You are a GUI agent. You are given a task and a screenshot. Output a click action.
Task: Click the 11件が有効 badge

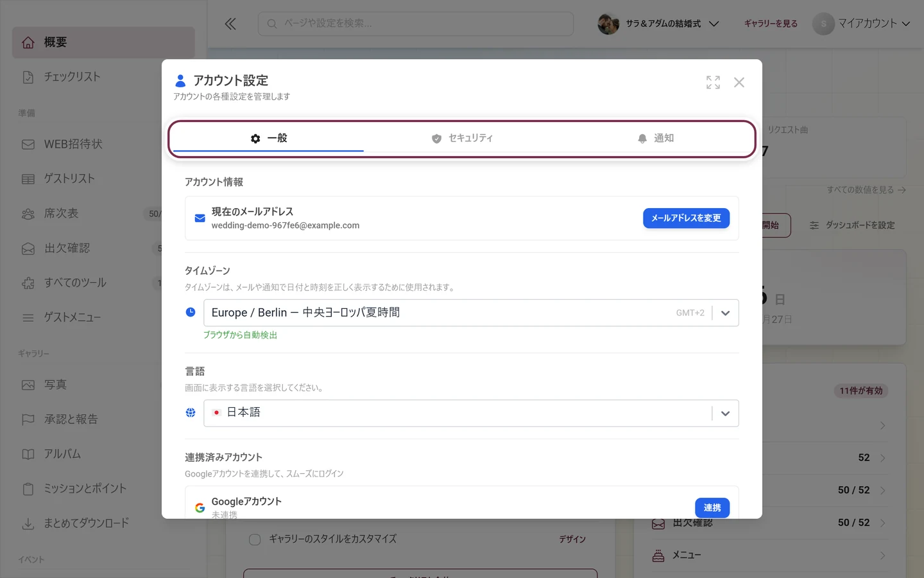tap(861, 391)
